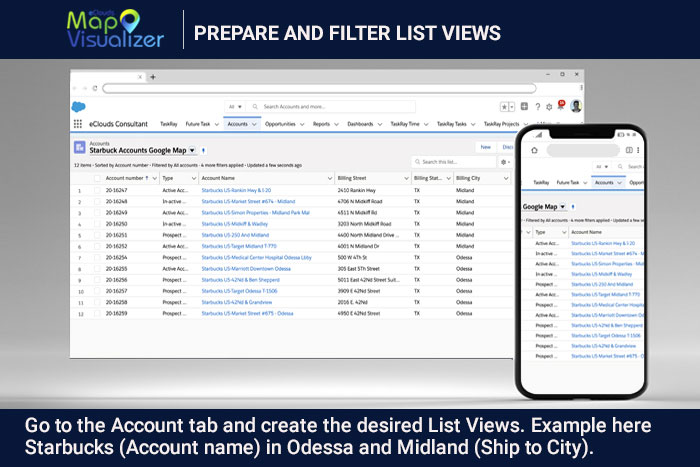Open the Notifications bell icon

click(561, 105)
